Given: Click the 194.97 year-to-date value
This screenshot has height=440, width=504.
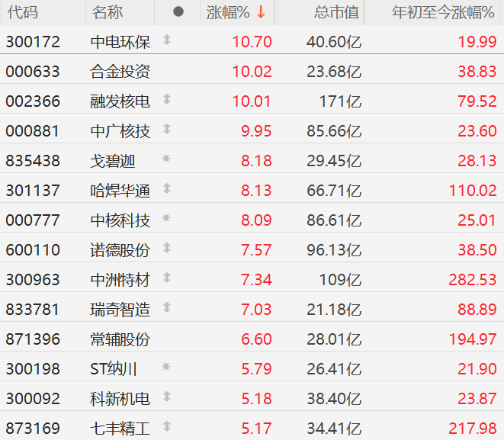Looking at the screenshot, I should [x=473, y=339].
